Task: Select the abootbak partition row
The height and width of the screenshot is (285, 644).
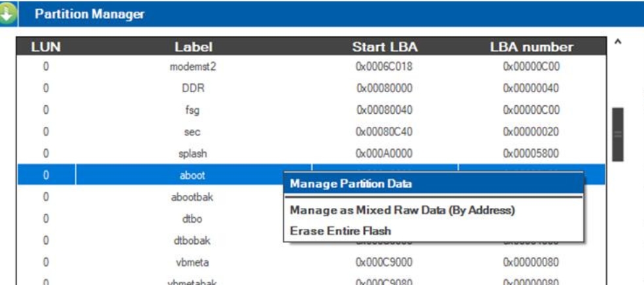Action: point(193,197)
